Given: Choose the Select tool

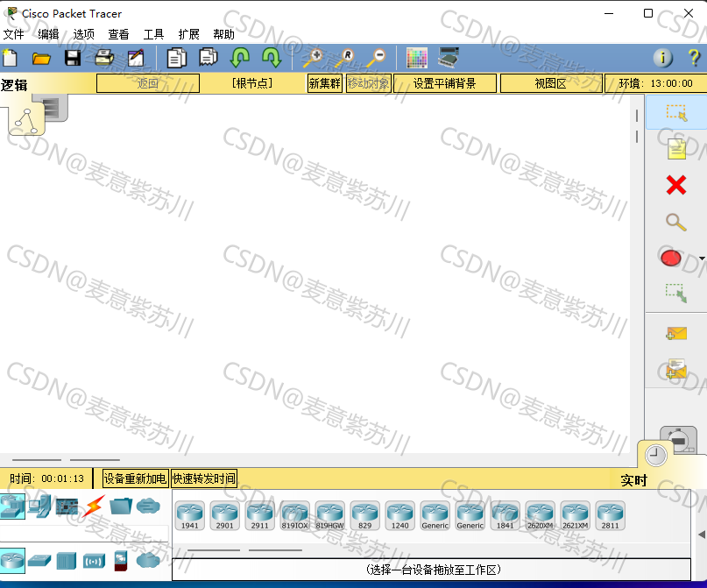Looking at the screenshot, I should [676, 113].
